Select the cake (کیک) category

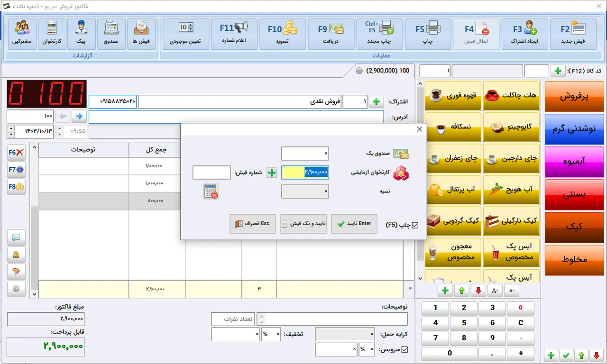574,227
